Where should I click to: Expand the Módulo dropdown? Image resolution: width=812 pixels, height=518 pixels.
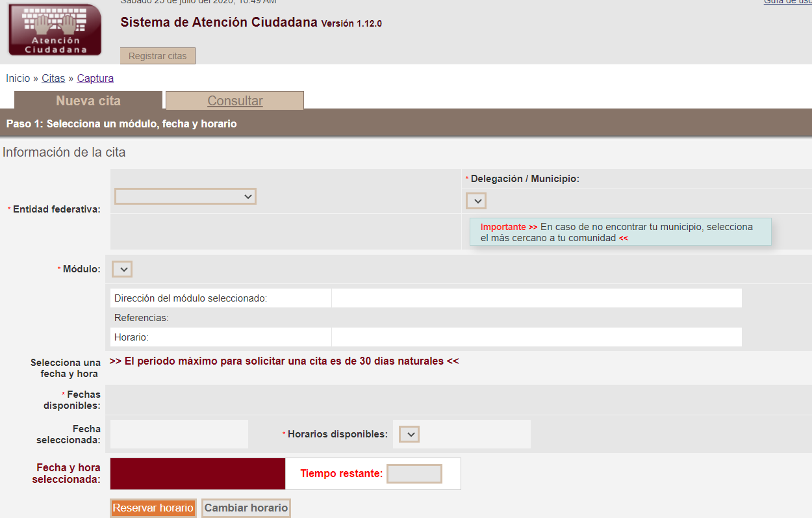[122, 269]
